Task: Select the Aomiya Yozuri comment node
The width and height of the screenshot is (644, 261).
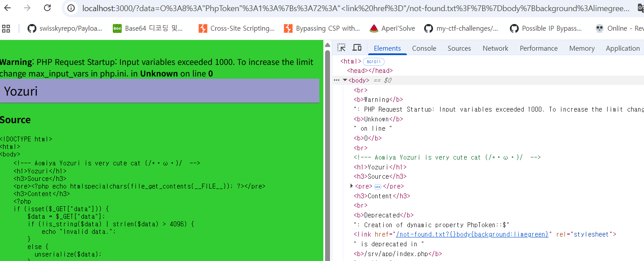Action: (x=447, y=157)
